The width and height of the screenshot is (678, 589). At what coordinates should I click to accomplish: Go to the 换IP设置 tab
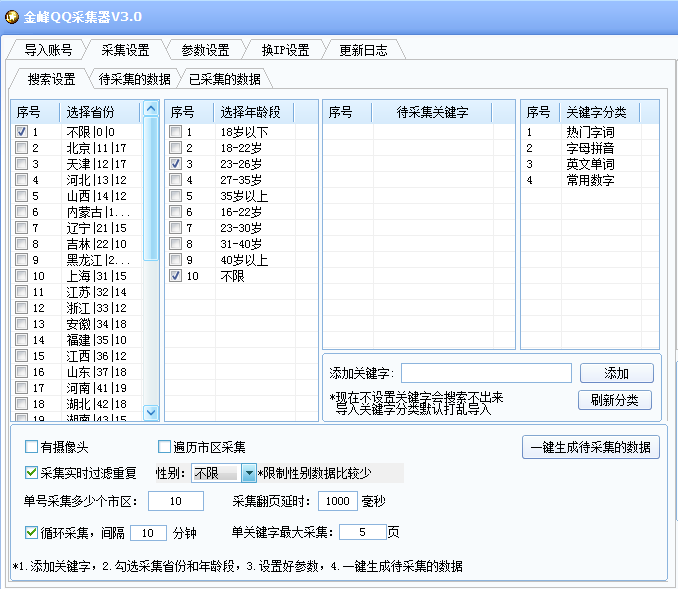click(x=285, y=50)
